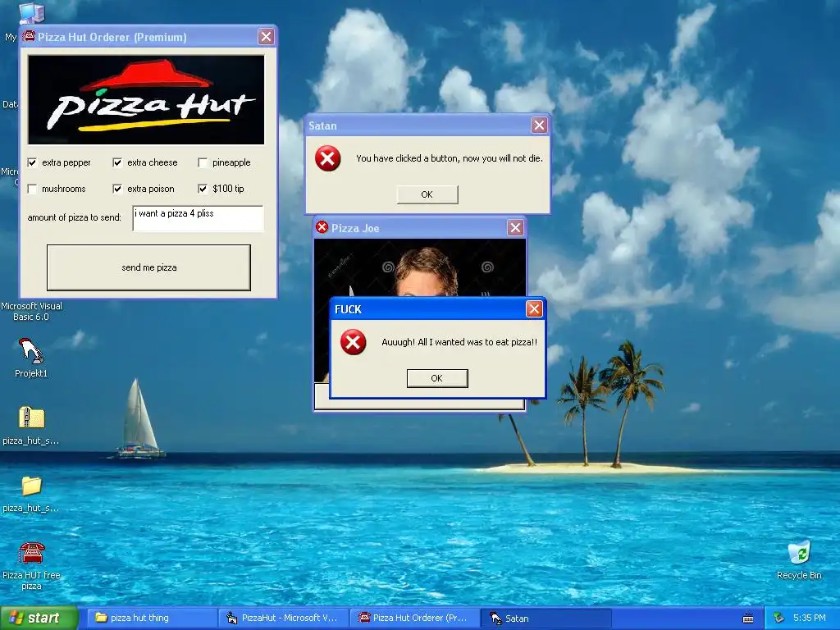Switch to Pizza Hut Orderer taskbar item
This screenshot has height=630, width=840.
coord(414,619)
